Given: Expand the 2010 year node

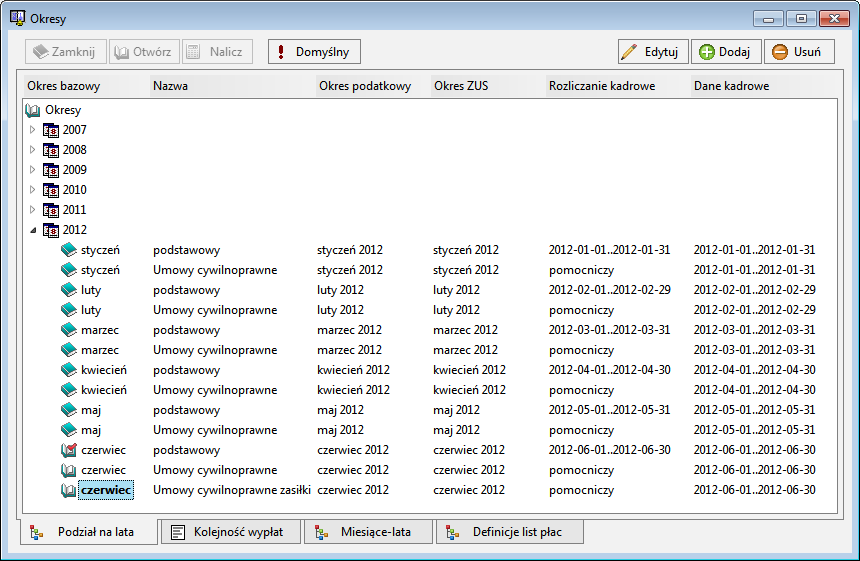Looking at the screenshot, I should 32,190.
